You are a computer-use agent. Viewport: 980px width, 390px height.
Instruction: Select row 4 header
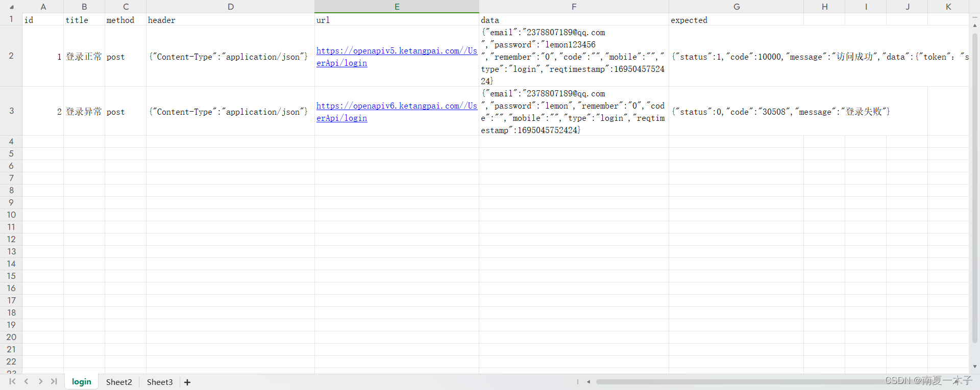coord(11,142)
